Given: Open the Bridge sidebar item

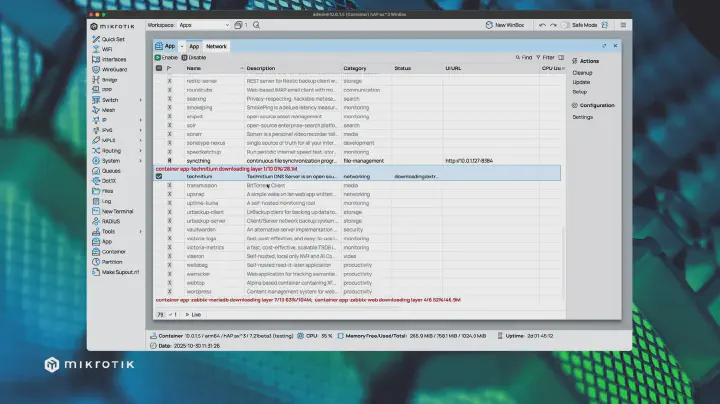Looking at the screenshot, I should click(105, 79).
